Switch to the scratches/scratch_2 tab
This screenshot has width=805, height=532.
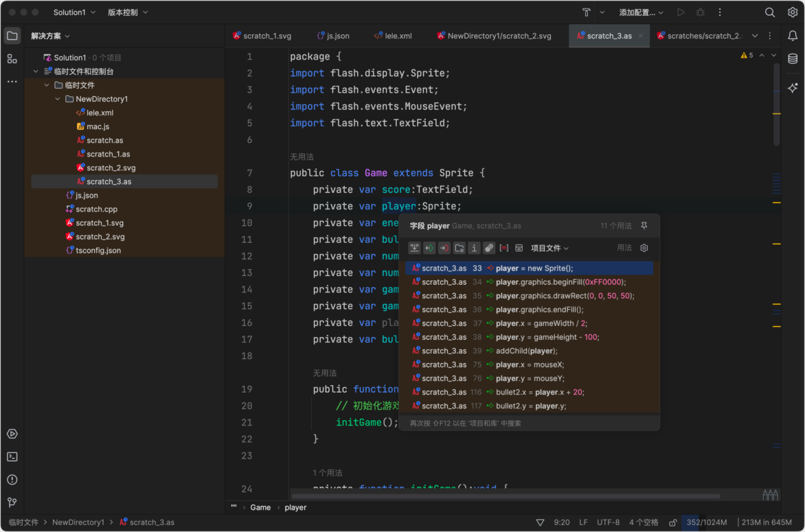tap(700, 36)
